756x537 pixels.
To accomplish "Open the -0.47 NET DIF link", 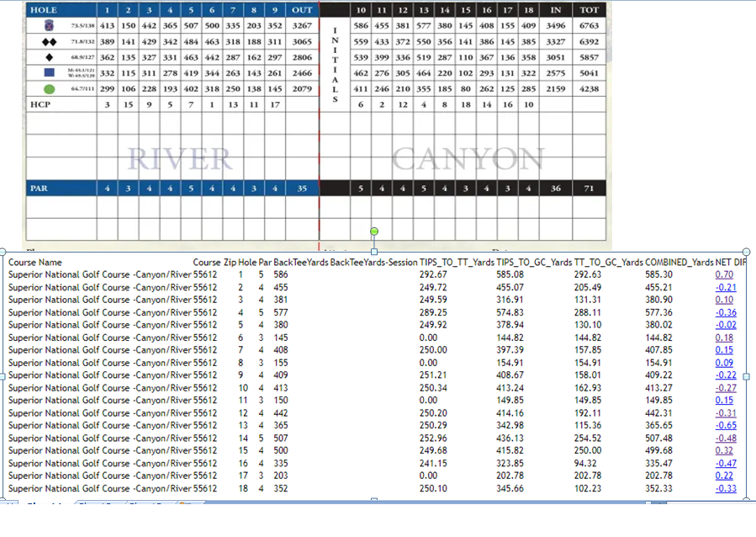I will coord(726,463).
